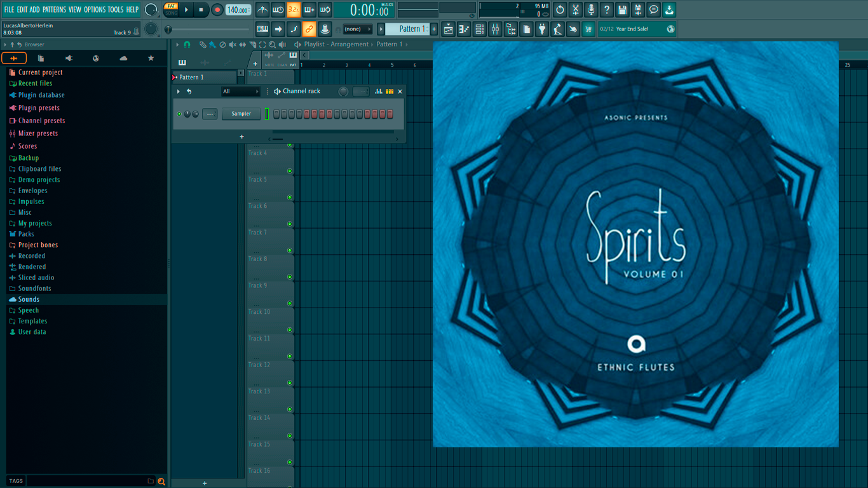This screenshot has width=868, height=488.
Task: Select the playlist Mute tool
Action: point(233,44)
